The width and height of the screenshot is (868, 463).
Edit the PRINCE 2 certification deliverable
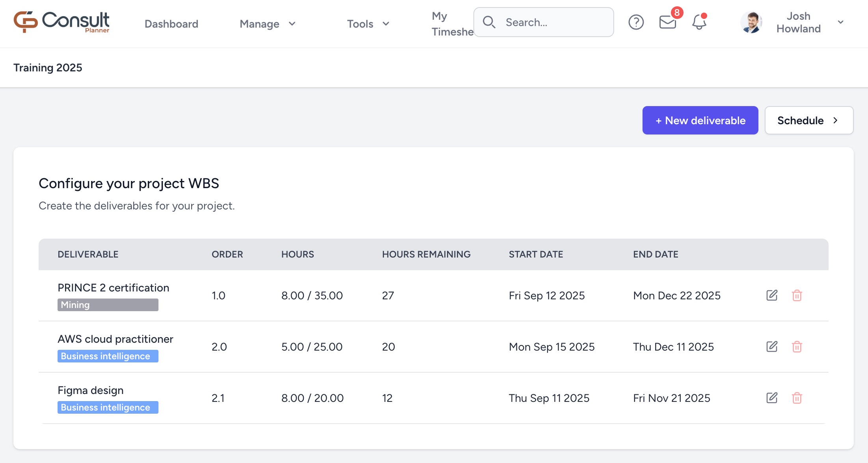pos(771,295)
